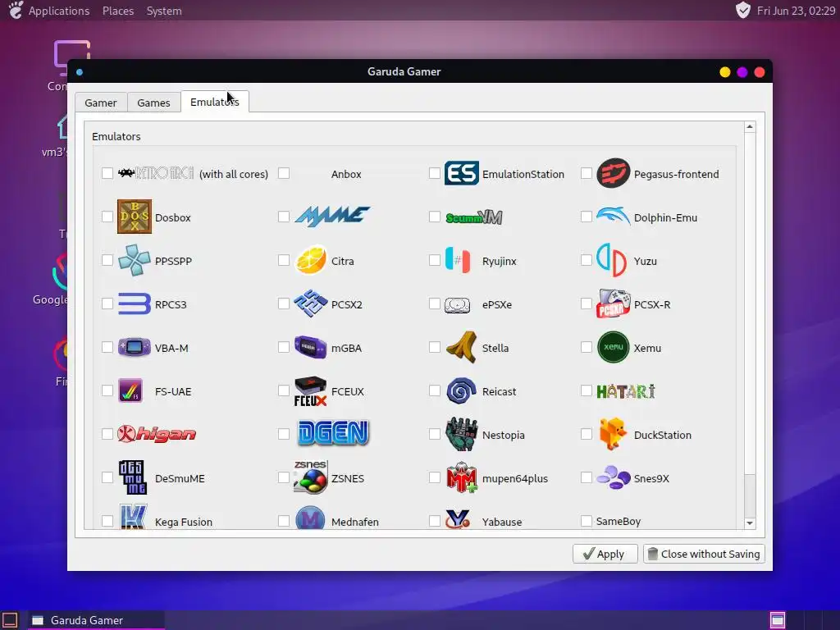Select the Emulators tab

[x=215, y=101]
